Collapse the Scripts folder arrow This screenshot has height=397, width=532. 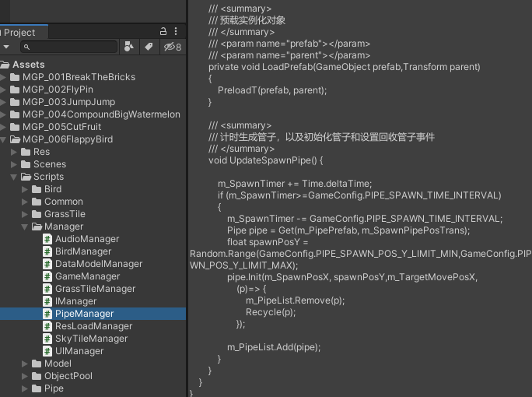(x=14, y=177)
